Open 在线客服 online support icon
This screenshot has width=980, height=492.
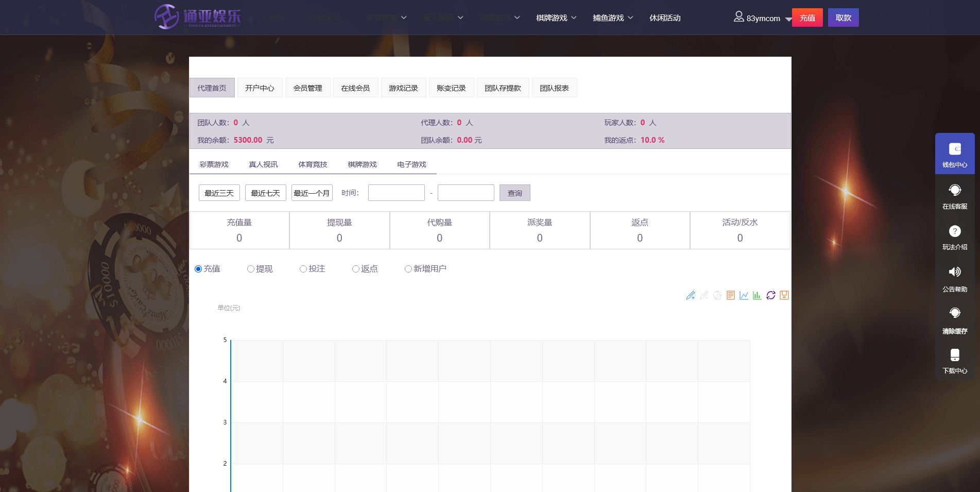tap(954, 196)
